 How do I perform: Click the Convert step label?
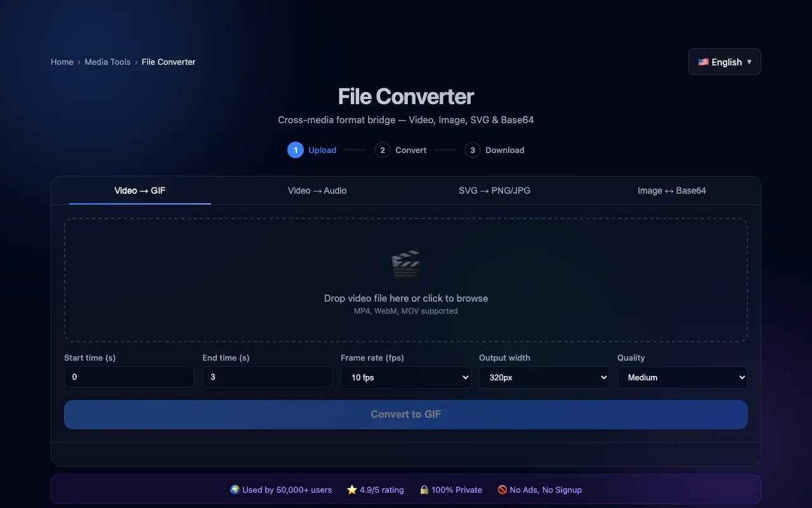tap(411, 150)
